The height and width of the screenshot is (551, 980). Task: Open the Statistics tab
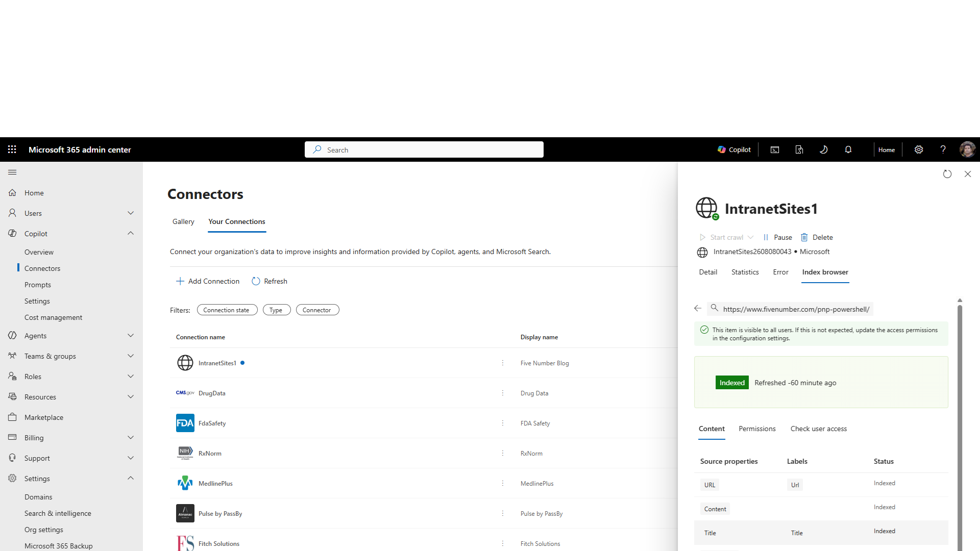(745, 272)
